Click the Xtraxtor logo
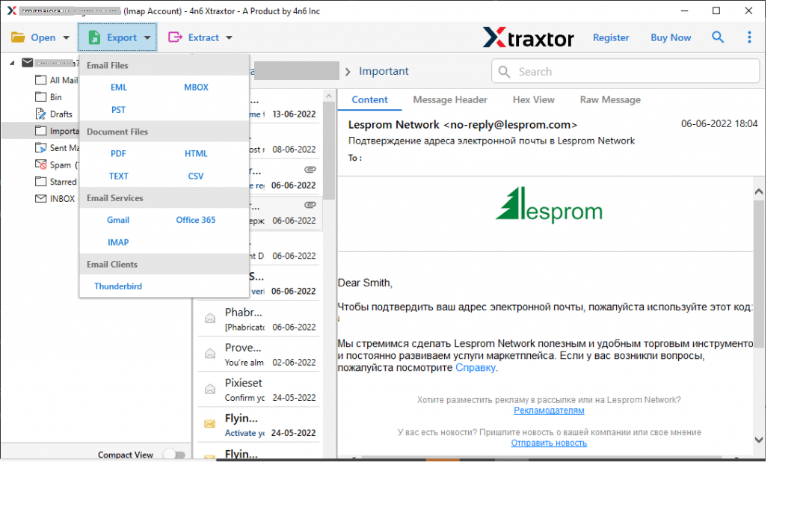Screen dimensions: 812x507 point(529,37)
